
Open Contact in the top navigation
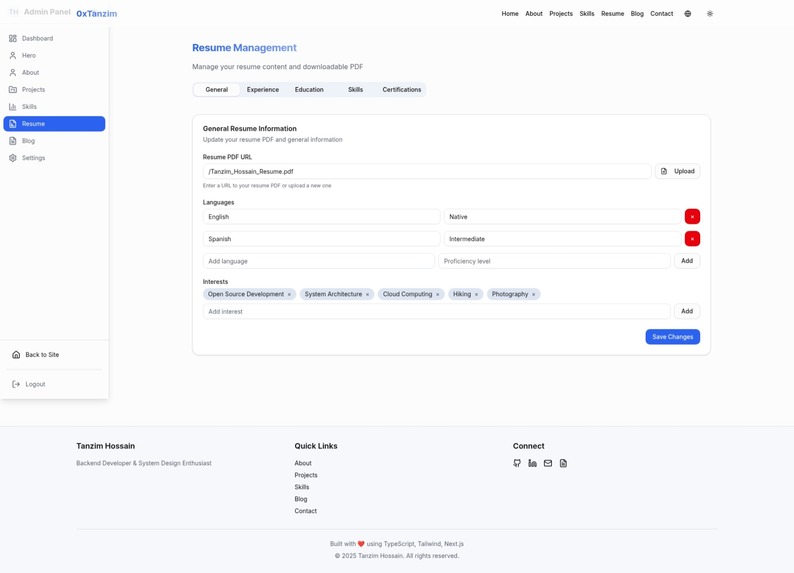coord(662,14)
